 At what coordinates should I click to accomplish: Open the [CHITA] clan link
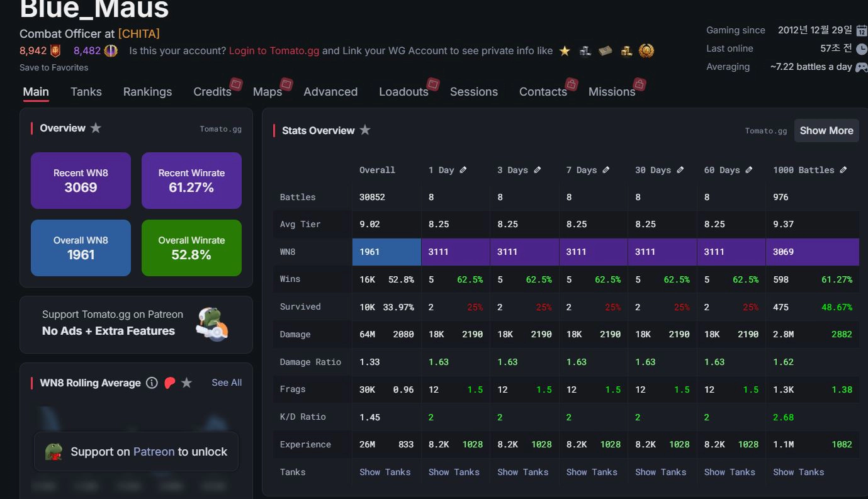pos(138,33)
